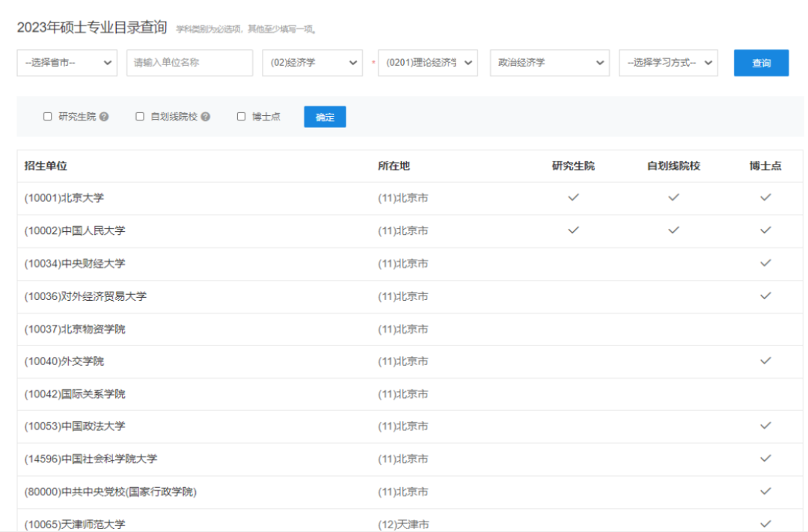Click (11)北京市 in 外交学院 row

click(x=403, y=361)
